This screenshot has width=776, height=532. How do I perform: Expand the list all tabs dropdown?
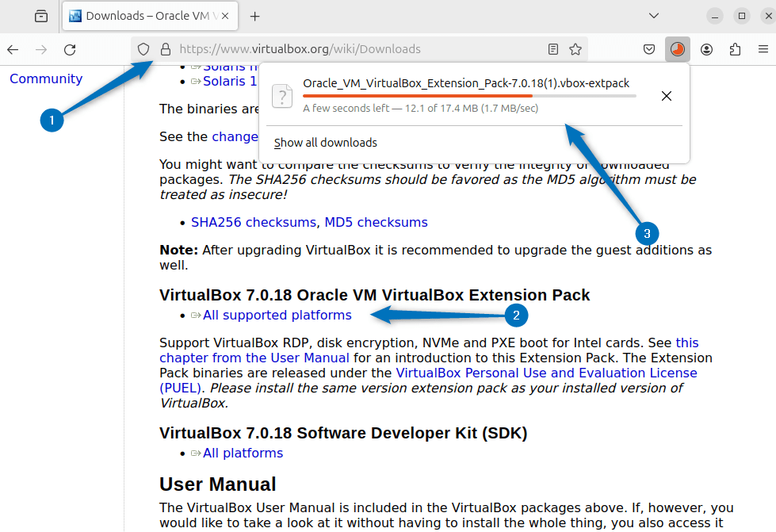point(654,16)
